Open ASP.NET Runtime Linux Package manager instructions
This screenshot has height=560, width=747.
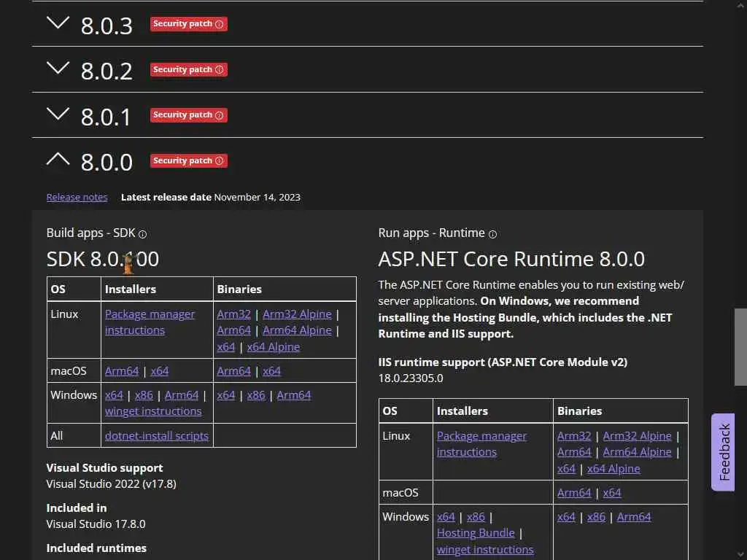click(x=481, y=444)
